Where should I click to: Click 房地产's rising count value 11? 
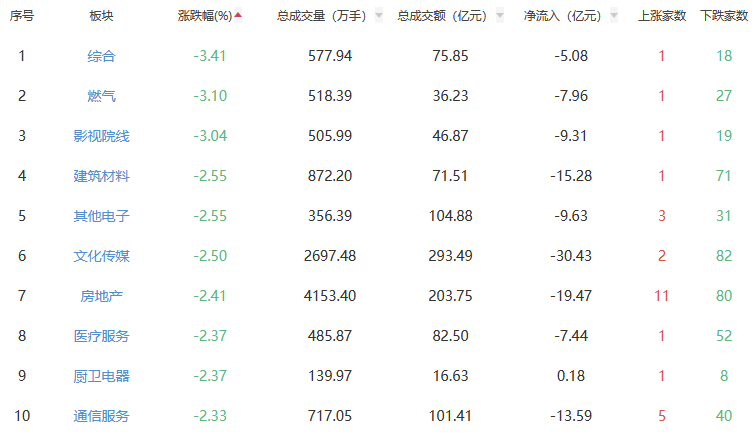click(x=661, y=296)
